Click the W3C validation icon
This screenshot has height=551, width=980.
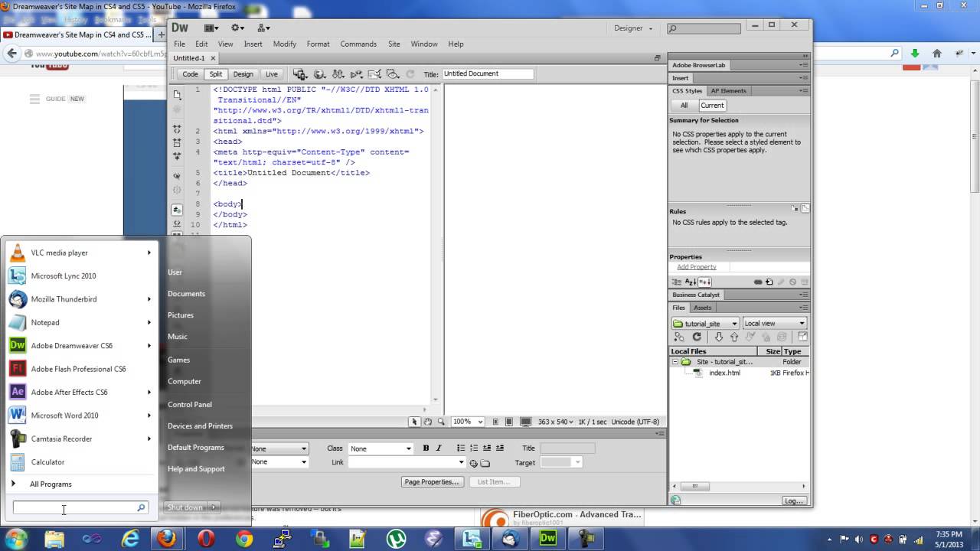coord(356,74)
